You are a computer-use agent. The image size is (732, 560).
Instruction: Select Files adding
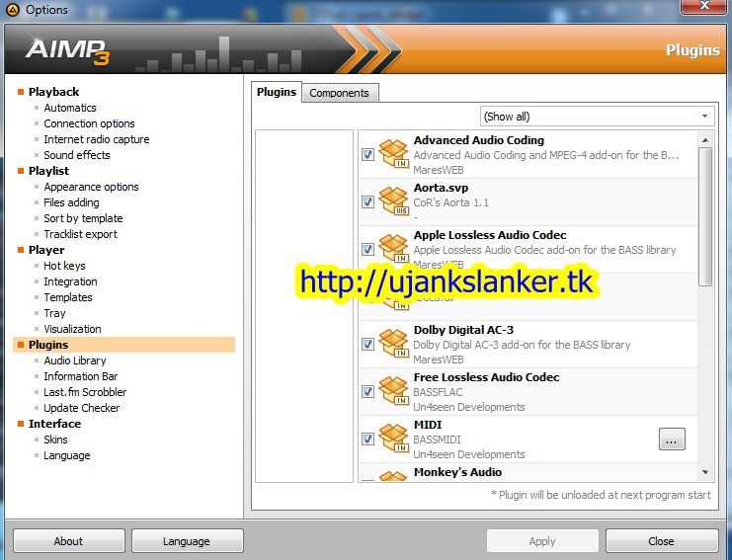pos(71,202)
